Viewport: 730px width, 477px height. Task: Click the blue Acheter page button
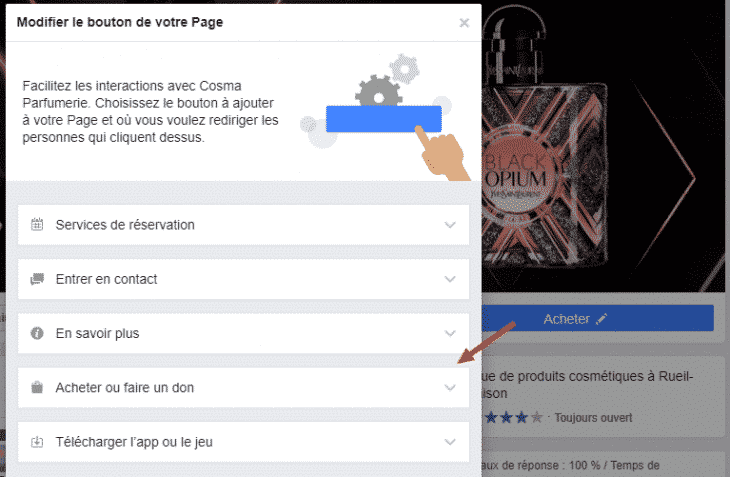coord(597,318)
